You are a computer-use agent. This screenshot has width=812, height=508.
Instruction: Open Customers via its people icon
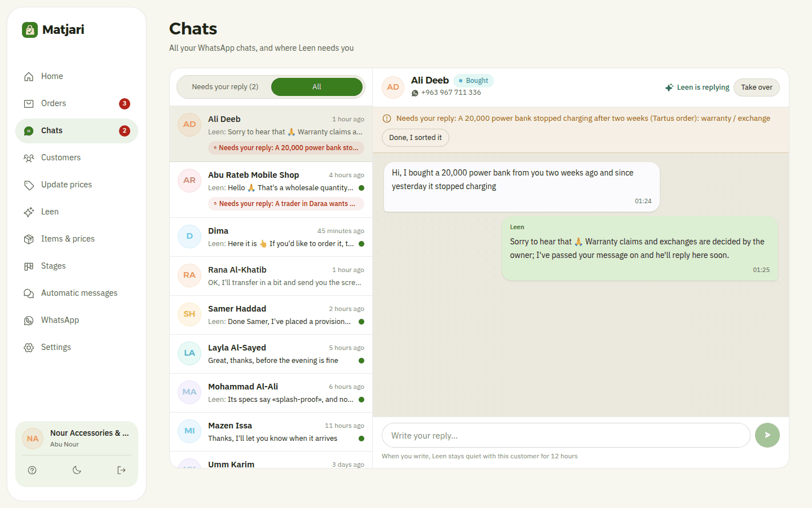29,158
